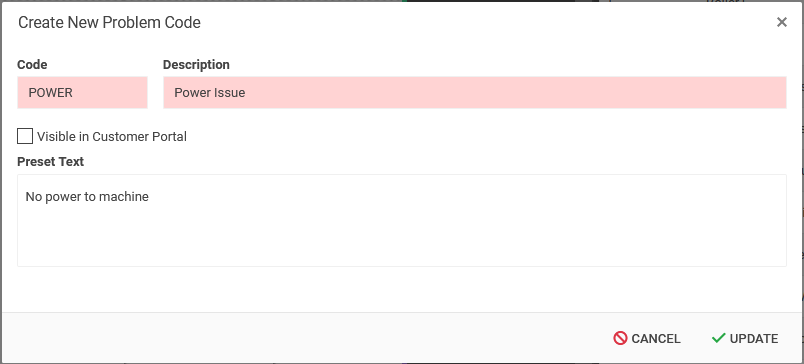This screenshot has width=804, height=364.
Task: Focus the Description field with Power Issue
Action: (475, 93)
